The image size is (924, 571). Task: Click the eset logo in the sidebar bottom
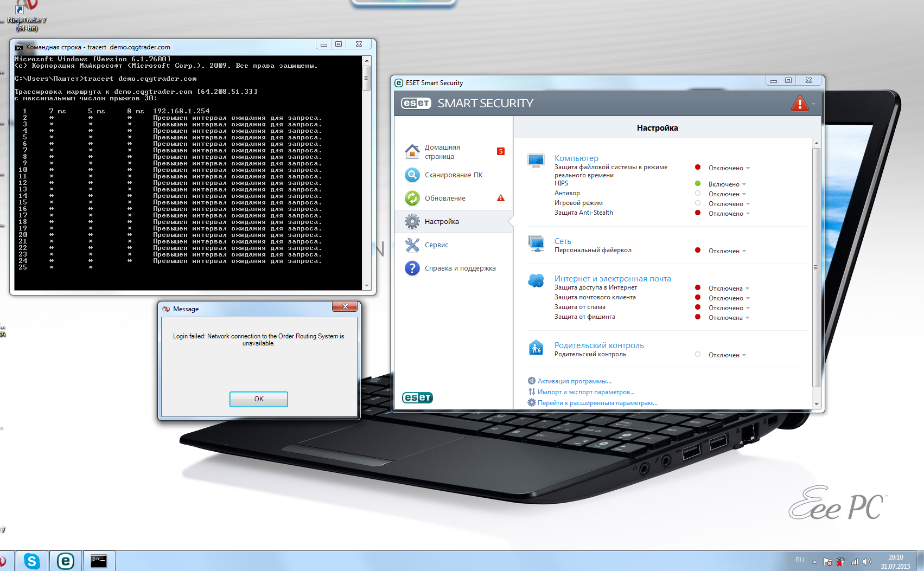[x=417, y=397]
